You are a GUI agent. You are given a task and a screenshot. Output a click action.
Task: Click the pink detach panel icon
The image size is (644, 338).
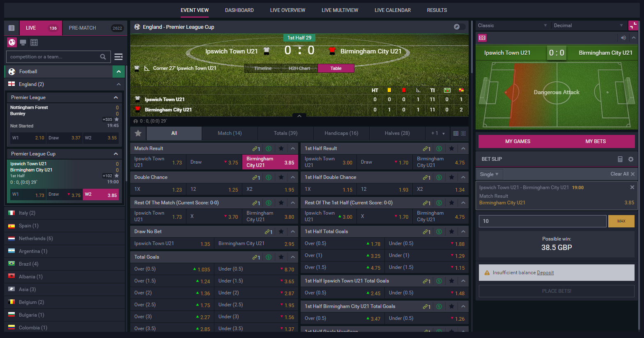point(633,25)
